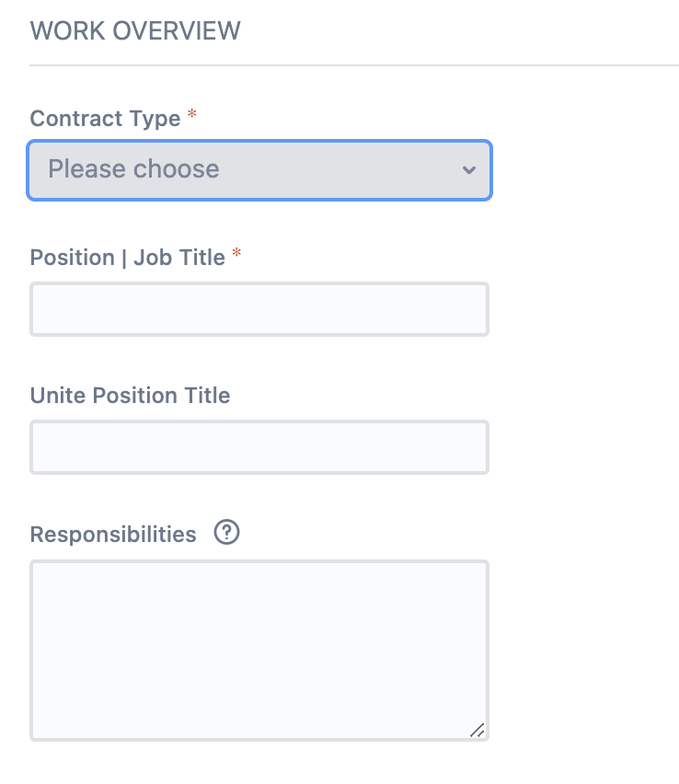679x784 pixels.
Task: Focus the Position | Job Title input field
Action: coord(259,309)
